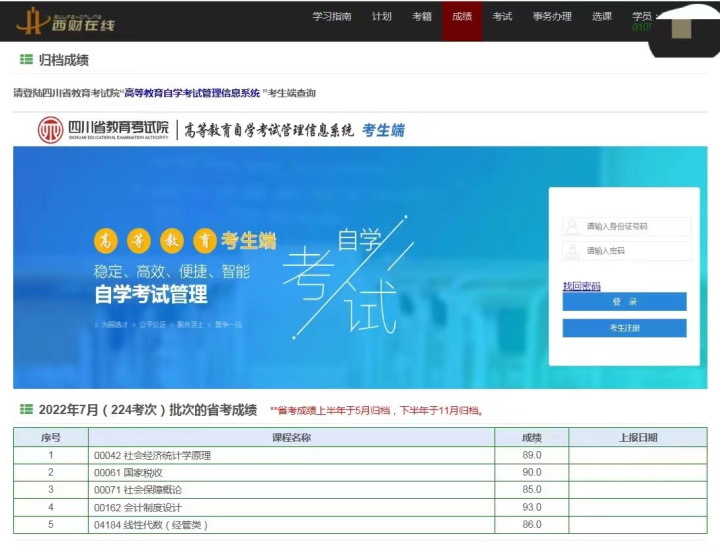
Task: Click the 成绩 column header in table
Action: point(532,437)
